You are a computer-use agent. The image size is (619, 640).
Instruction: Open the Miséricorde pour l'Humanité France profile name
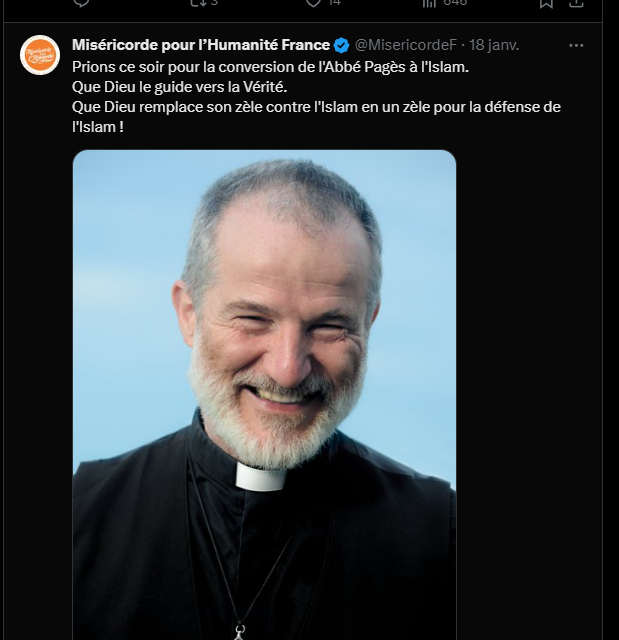point(201,45)
